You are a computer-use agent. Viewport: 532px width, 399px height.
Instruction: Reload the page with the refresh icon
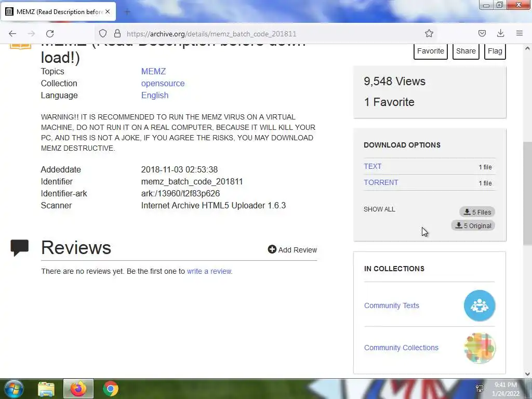50,34
